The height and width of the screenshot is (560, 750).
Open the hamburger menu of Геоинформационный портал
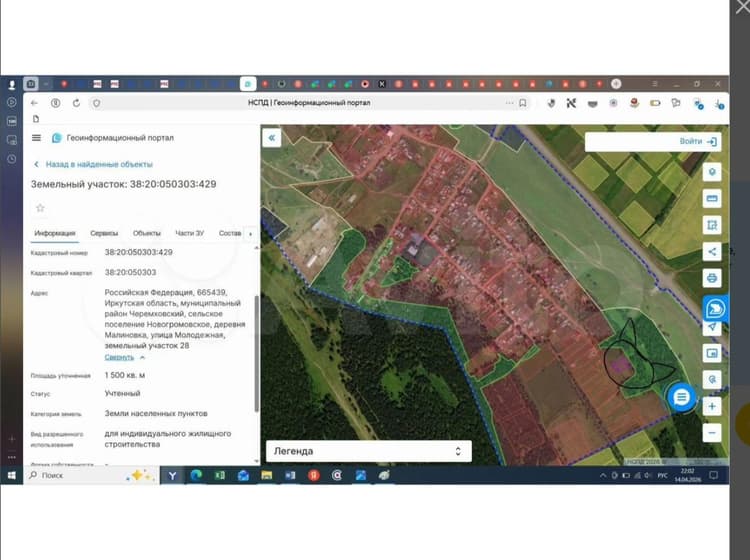point(36,138)
